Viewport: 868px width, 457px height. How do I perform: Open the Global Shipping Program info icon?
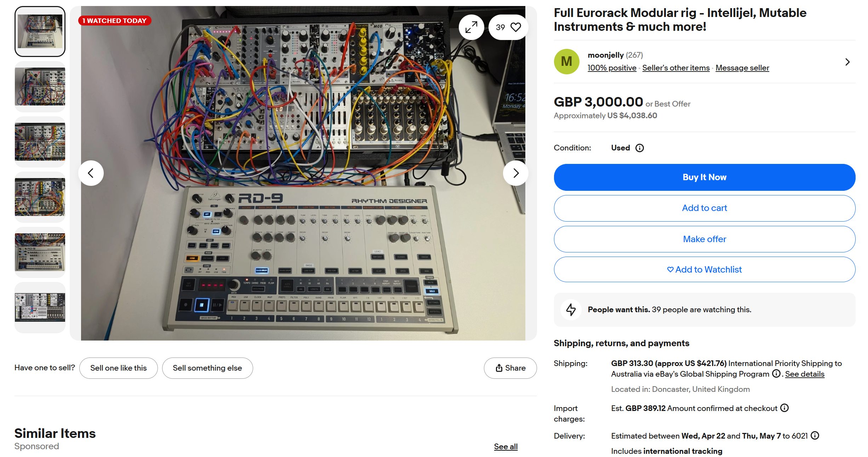[x=776, y=374]
